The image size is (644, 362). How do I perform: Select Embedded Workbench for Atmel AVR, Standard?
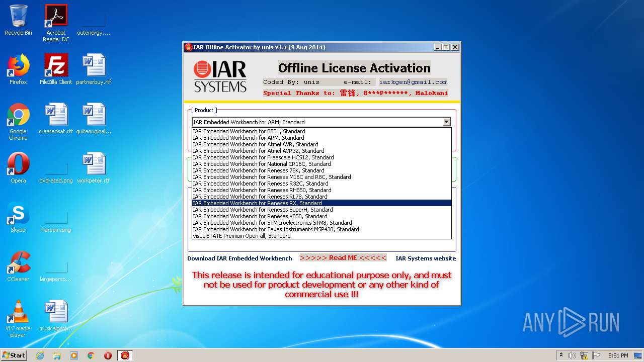321,144
